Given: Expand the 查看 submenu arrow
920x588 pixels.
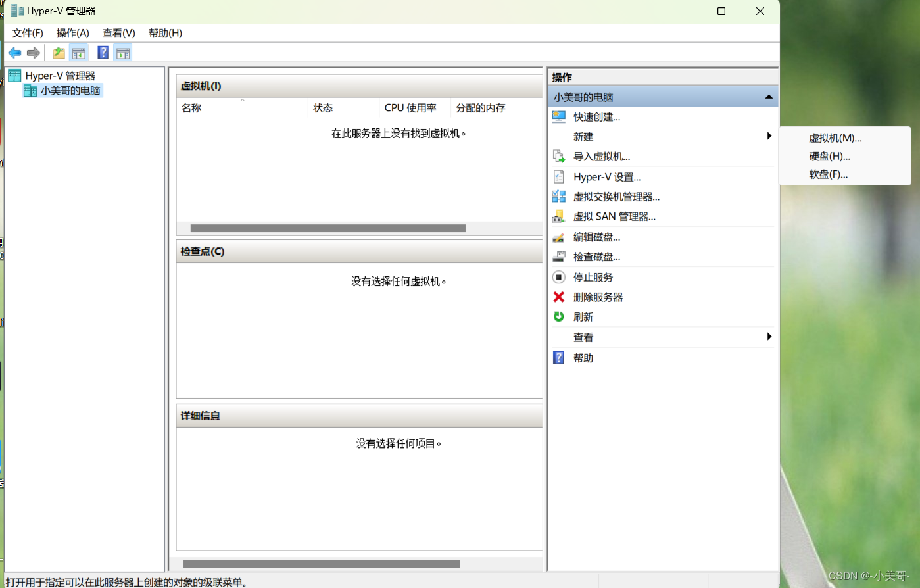Looking at the screenshot, I should point(769,337).
